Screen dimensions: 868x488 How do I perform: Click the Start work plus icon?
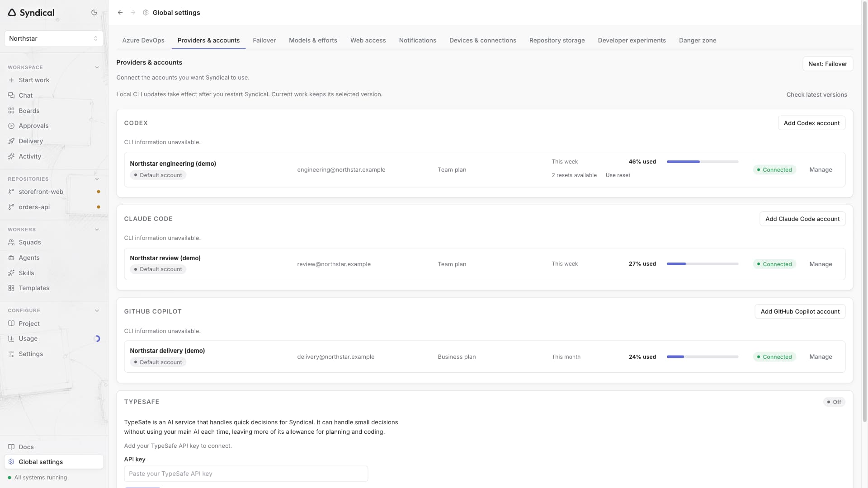[11, 80]
